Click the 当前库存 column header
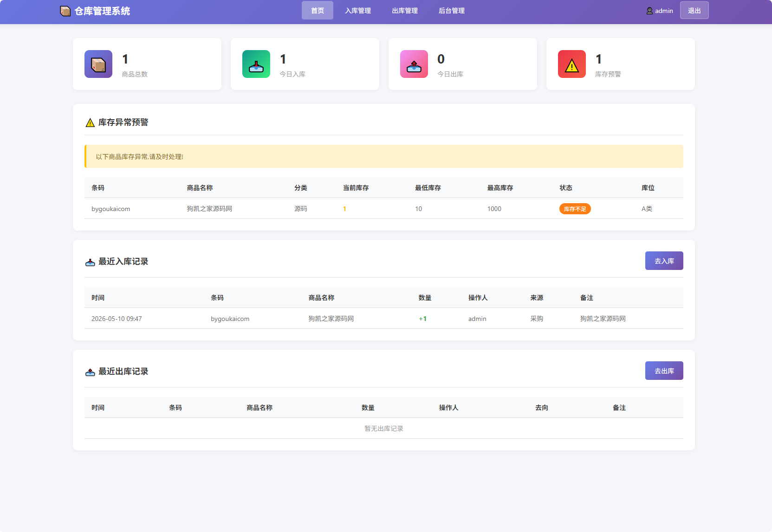 pos(356,188)
